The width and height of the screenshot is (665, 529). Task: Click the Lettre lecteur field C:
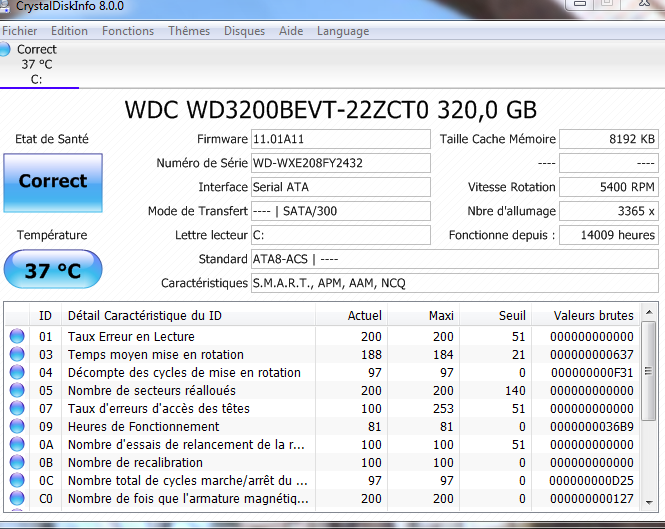(341, 235)
